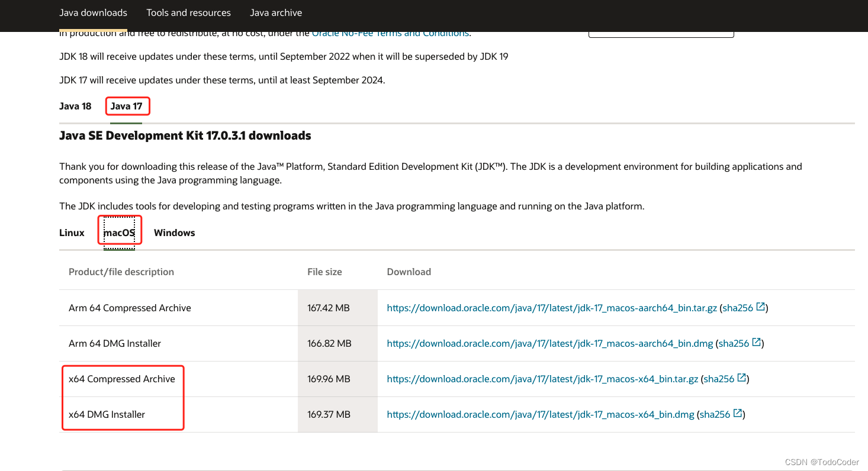Open the Java archive nav item
868x471 pixels.
[x=276, y=12]
